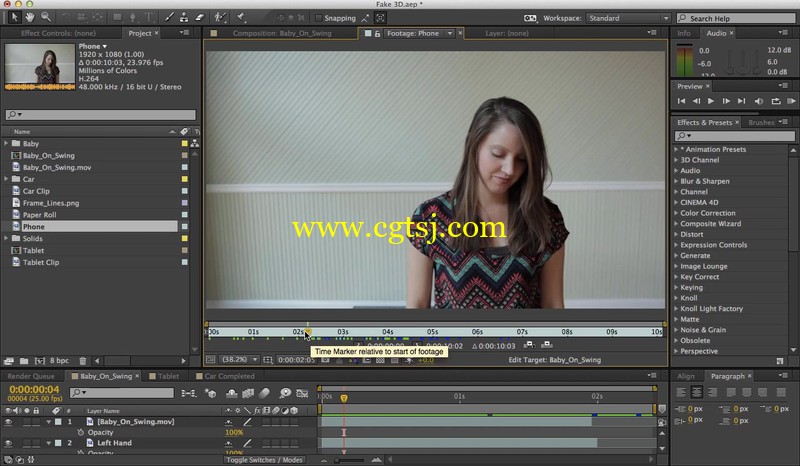This screenshot has height=466, width=800.
Task: Hide Baby_On_Swing.mov layer eye toggle
Action: (x=8, y=422)
